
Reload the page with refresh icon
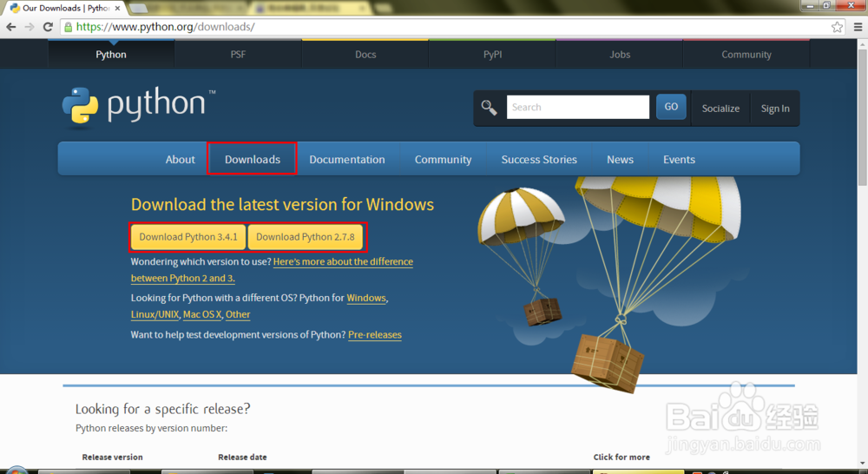[48, 27]
